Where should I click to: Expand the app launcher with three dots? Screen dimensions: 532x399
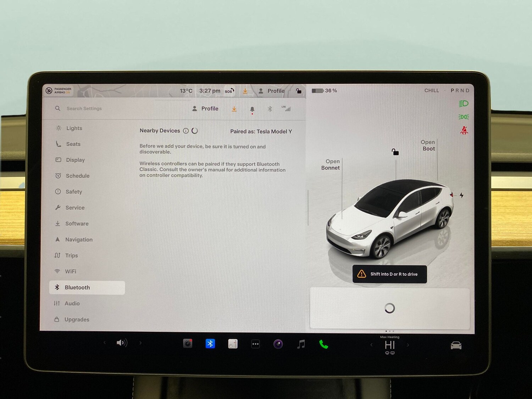[x=255, y=343]
